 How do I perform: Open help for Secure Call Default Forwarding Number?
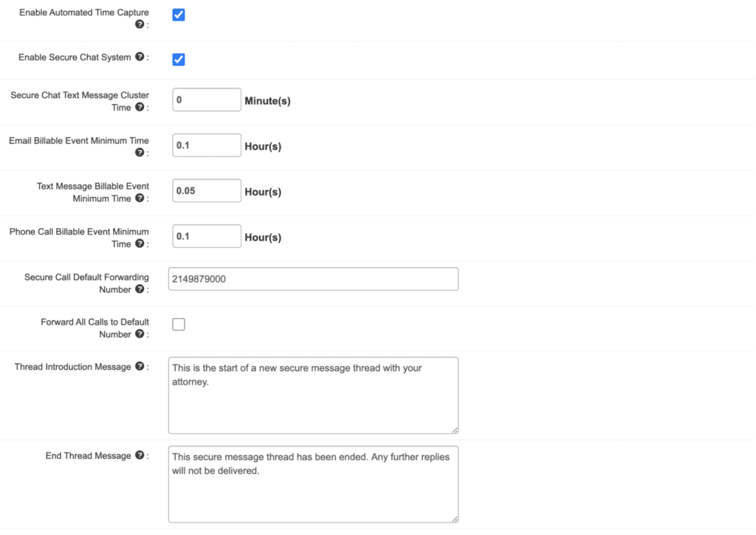pyautogui.click(x=140, y=289)
